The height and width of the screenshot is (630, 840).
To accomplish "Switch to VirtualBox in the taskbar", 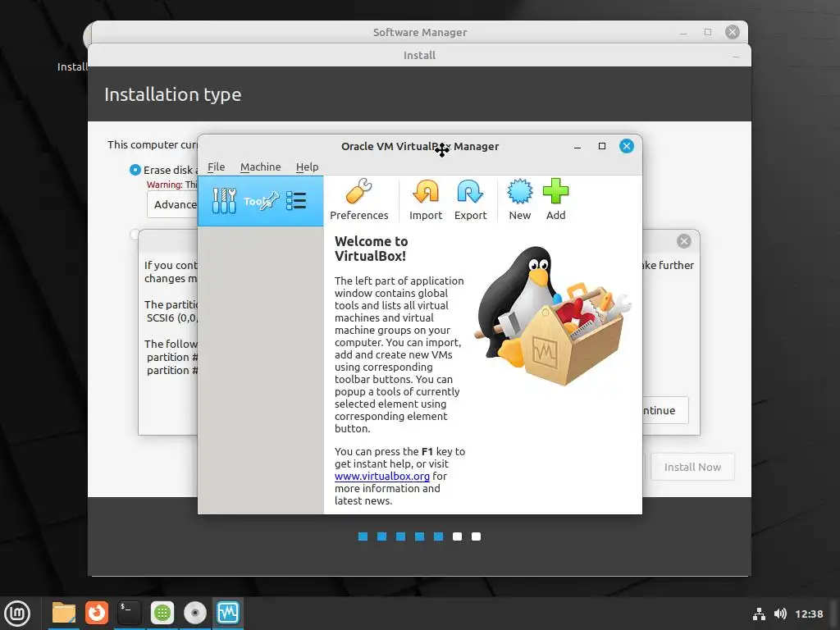I will (x=228, y=613).
